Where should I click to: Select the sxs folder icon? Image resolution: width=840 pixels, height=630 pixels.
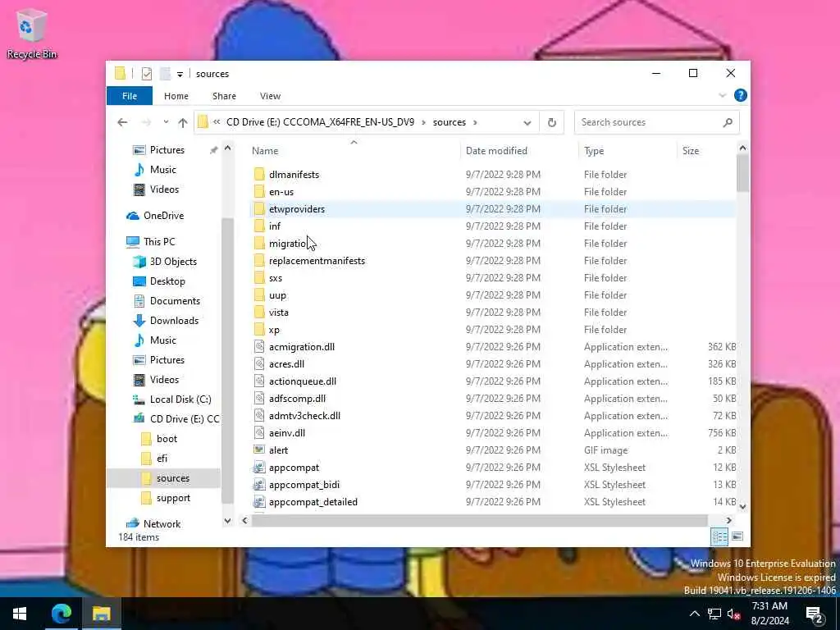click(x=259, y=278)
